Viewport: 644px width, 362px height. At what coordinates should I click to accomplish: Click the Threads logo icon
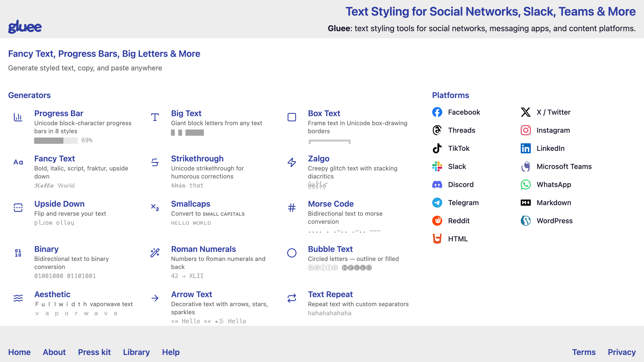pyautogui.click(x=437, y=130)
